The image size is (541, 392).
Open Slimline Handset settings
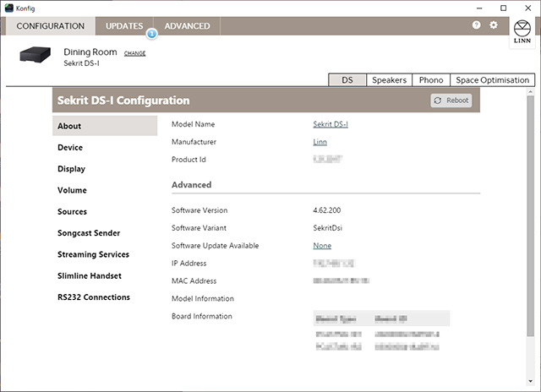coord(90,275)
